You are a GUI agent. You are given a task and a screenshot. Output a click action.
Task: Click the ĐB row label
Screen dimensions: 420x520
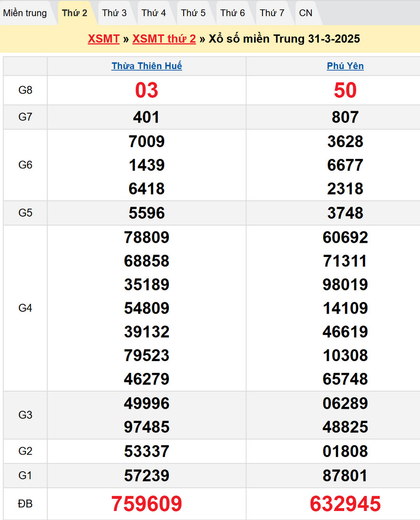pyautogui.click(x=25, y=504)
